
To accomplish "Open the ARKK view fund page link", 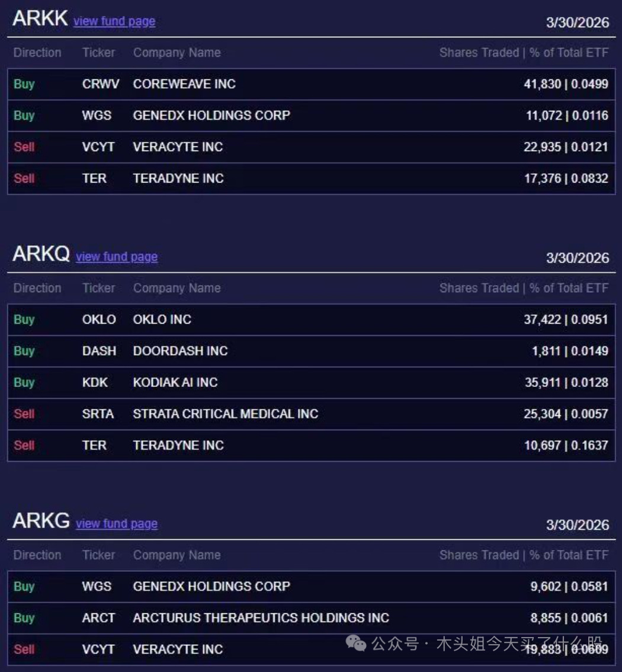I will coord(114,21).
